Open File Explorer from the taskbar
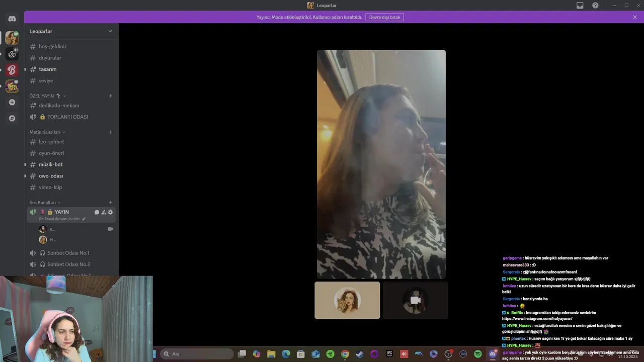Image resolution: width=644 pixels, height=362 pixels. (x=271, y=354)
